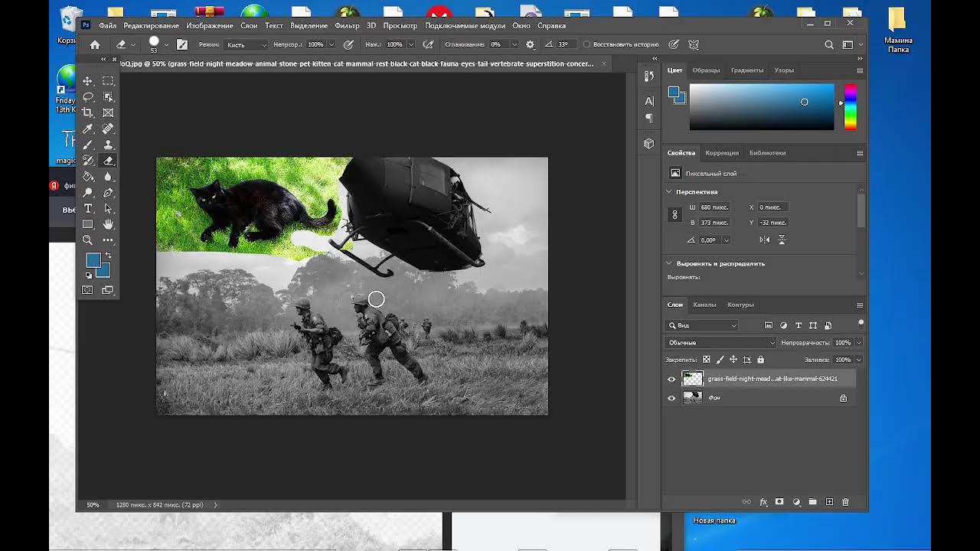Viewport: 980px width, 551px height.
Task: Open the Фильтр menu
Action: [x=347, y=25]
